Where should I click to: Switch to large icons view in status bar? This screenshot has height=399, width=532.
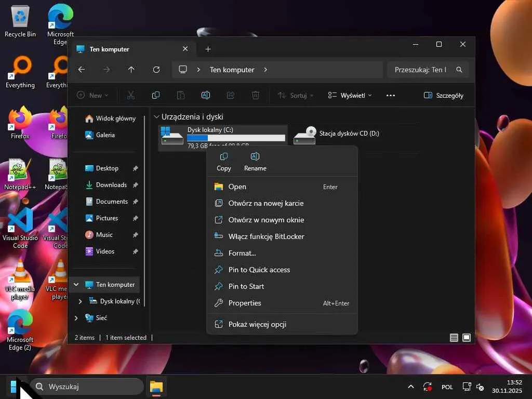point(467,338)
